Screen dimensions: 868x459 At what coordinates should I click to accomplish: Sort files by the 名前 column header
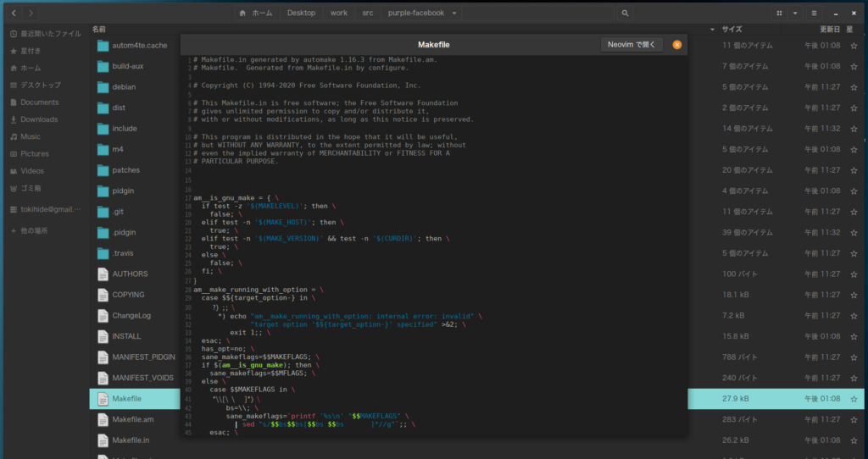(x=99, y=29)
